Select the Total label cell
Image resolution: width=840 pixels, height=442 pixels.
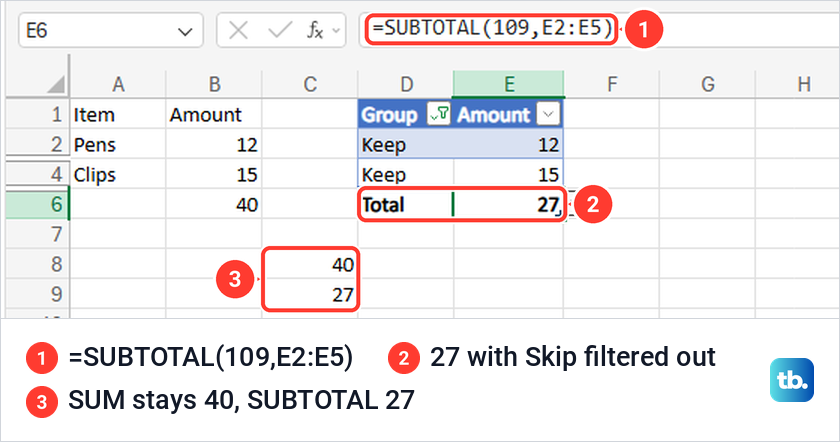tap(406, 204)
